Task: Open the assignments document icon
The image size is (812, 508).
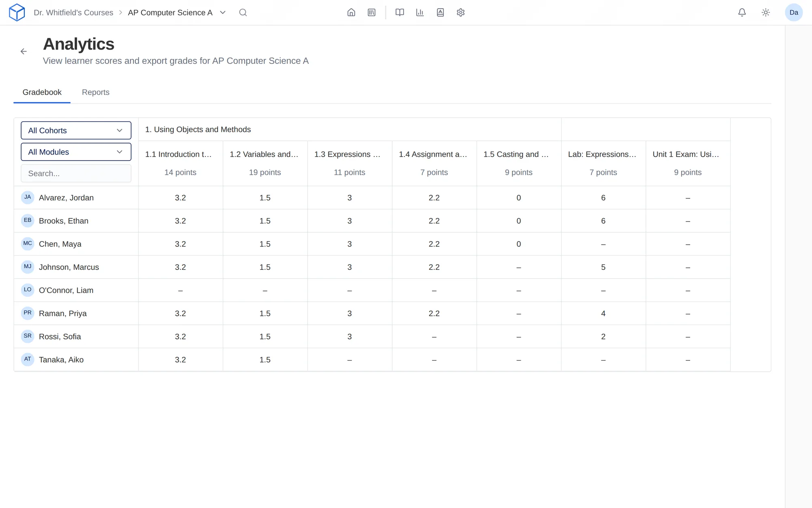Action: point(440,13)
